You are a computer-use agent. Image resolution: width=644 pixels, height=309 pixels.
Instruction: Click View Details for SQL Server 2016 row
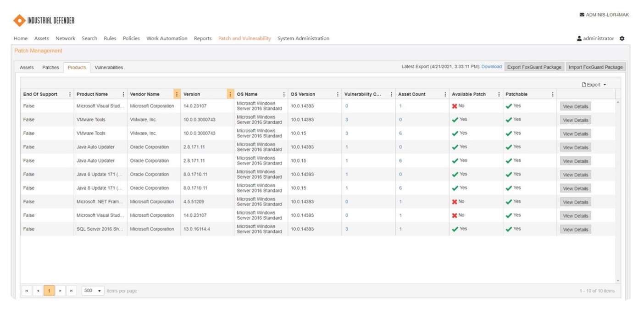575,229
